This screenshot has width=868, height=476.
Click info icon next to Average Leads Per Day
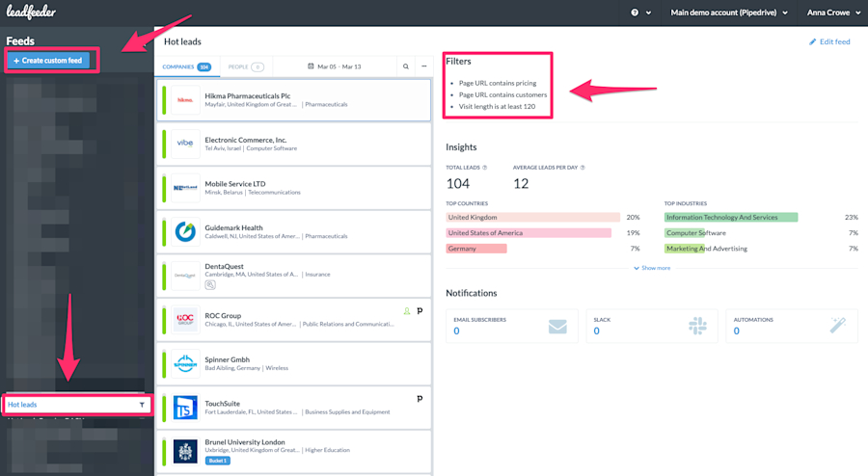[x=583, y=168]
